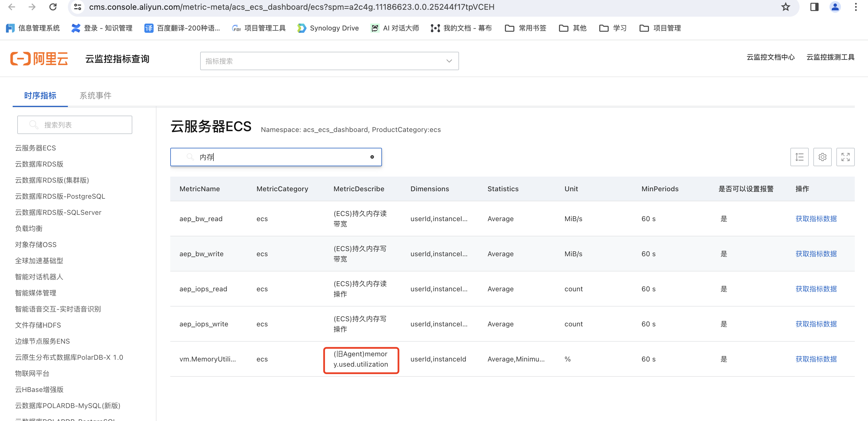The height and width of the screenshot is (421, 868).
Task: Click the 内存 metric filter input
Action: tap(276, 157)
